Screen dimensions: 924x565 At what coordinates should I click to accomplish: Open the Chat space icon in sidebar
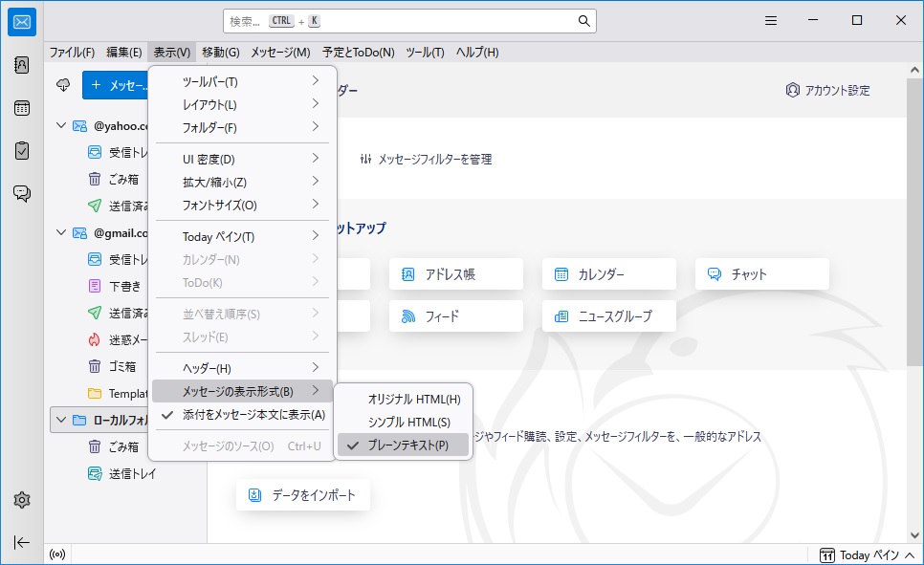tap(22, 193)
